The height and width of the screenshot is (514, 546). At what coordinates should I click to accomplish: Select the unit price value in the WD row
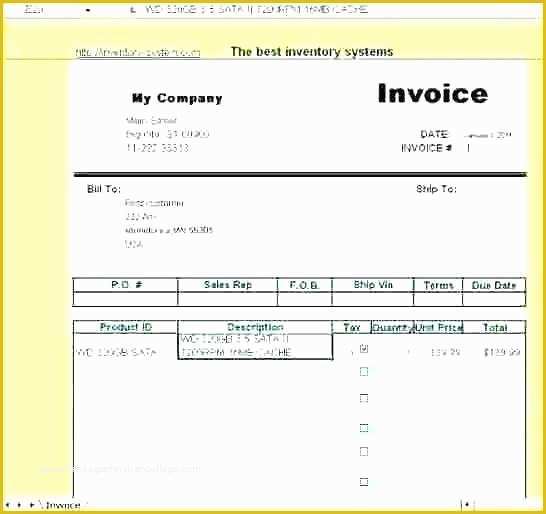[445, 353]
